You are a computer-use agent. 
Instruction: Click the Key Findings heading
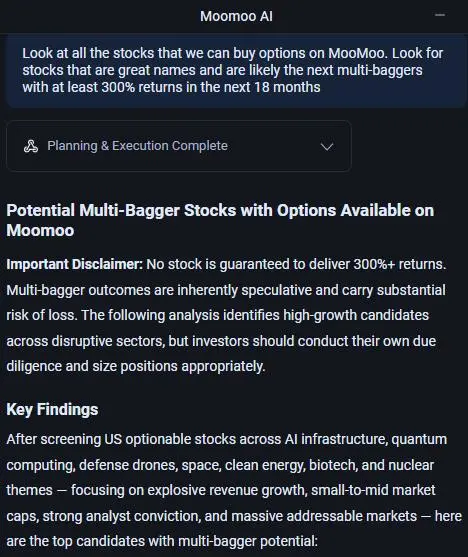coord(52,409)
